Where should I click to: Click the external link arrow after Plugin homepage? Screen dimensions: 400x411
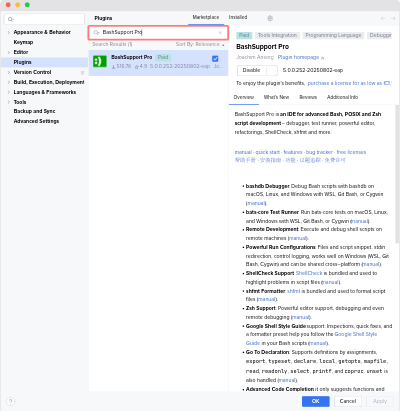(x=322, y=58)
